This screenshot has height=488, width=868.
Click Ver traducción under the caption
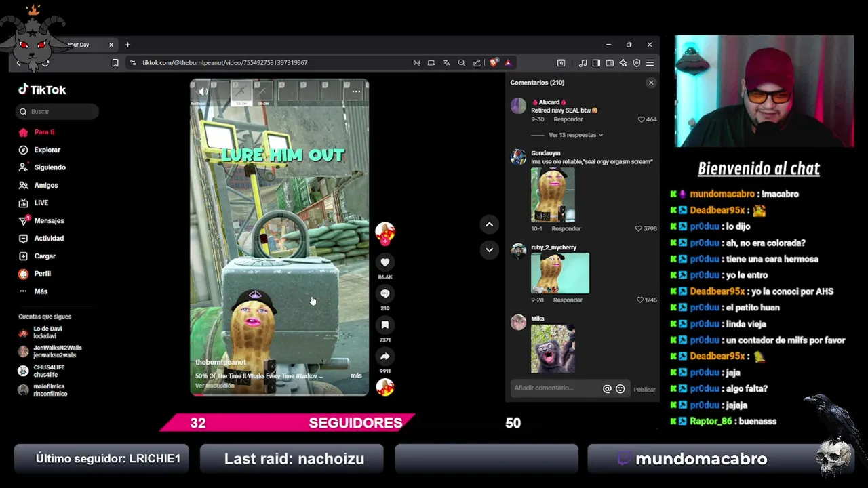214,386
